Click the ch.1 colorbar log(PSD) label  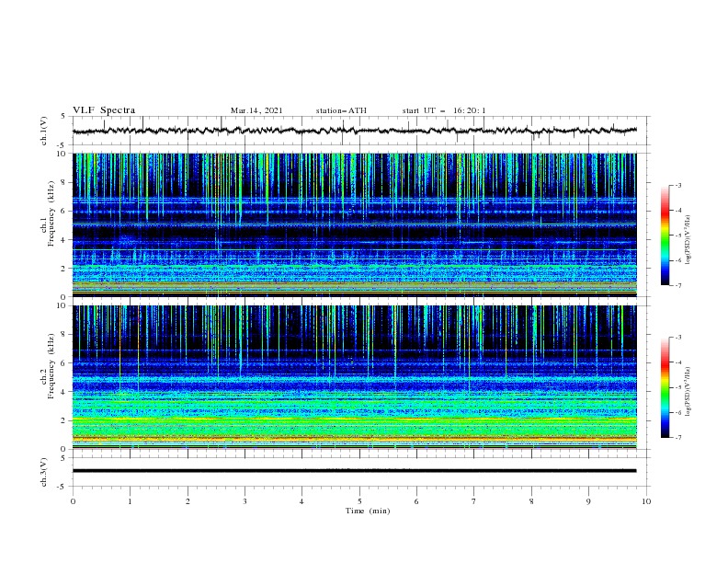(x=688, y=240)
